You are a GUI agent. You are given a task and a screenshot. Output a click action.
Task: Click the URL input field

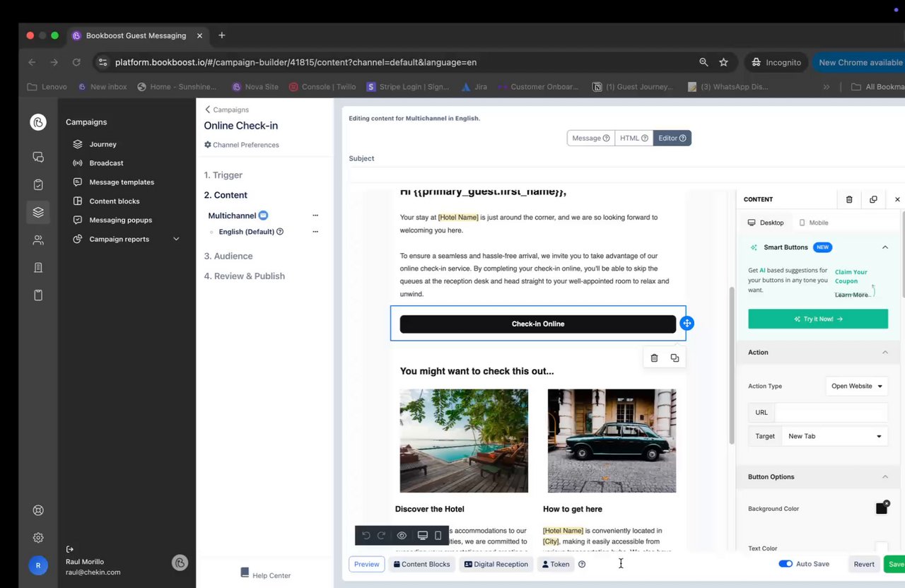tap(831, 413)
